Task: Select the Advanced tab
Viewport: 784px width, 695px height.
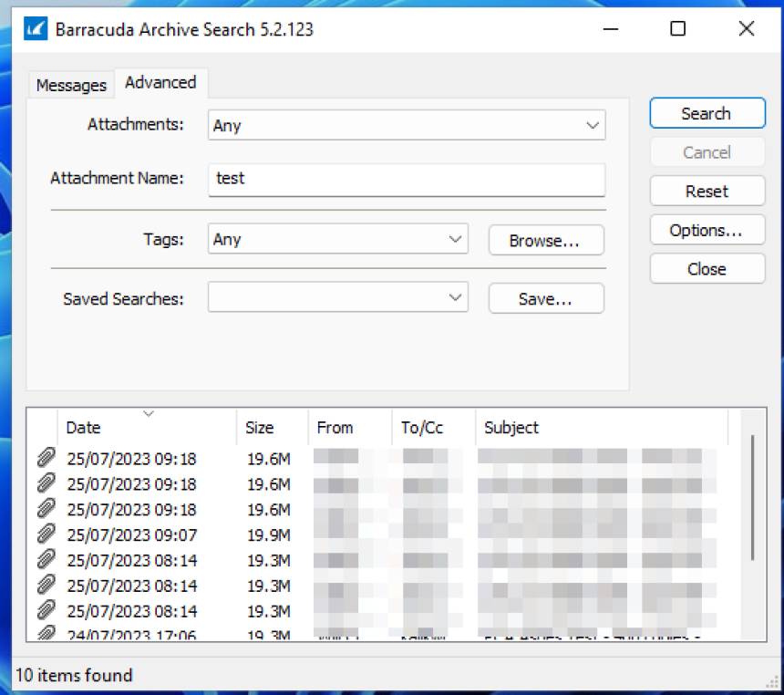Action: [160, 83]
